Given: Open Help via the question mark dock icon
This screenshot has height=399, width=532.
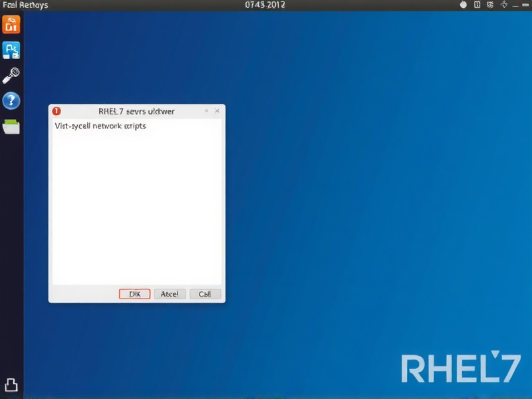Looking at the screenshot, I should point(11,100).
